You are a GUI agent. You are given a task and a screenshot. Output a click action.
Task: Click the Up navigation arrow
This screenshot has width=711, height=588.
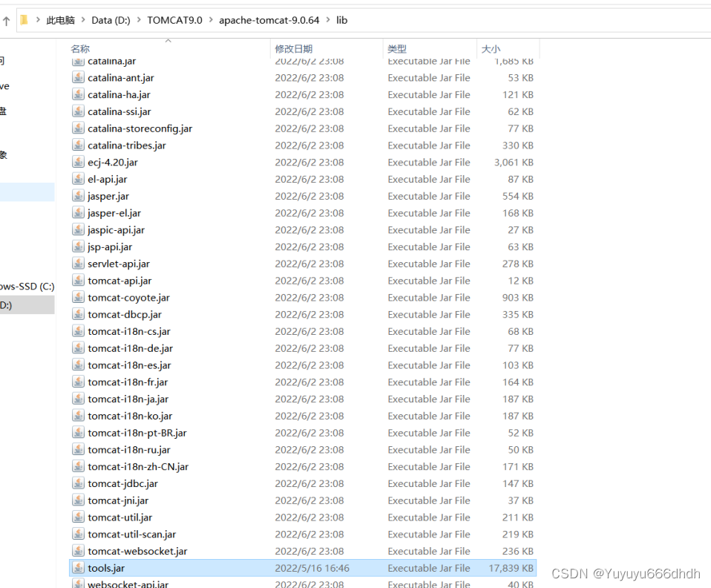(7, 21)
